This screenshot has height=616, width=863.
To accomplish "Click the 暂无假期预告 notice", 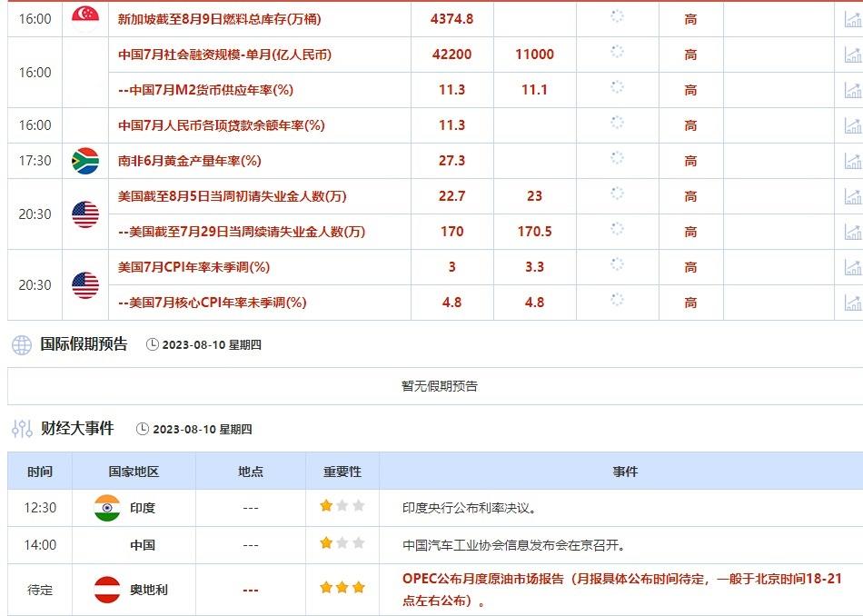I will tap(439, 386).
